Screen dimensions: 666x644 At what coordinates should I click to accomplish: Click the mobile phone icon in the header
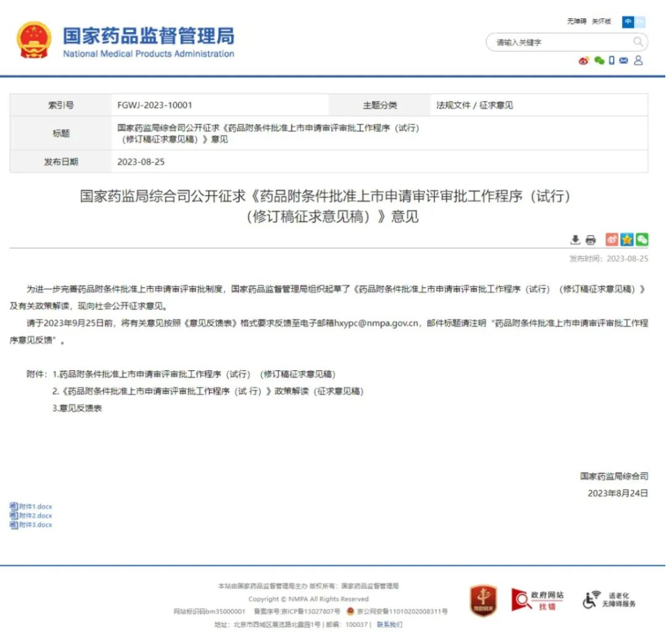(612, 60)
